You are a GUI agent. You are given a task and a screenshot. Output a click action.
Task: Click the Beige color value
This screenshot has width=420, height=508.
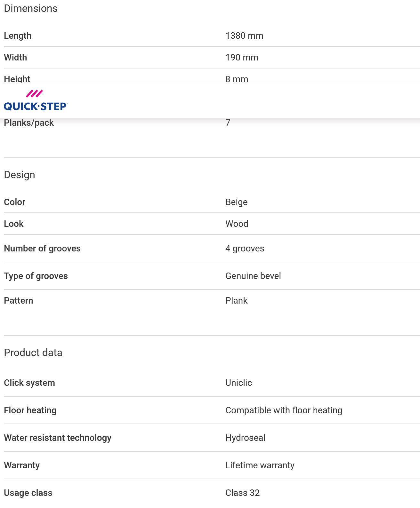tap(236, 202)
